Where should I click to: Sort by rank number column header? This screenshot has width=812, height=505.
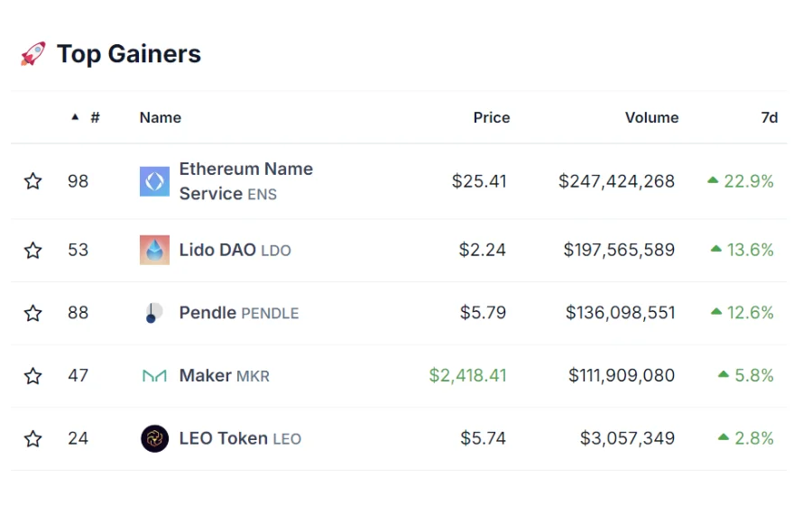pos(94,117)
